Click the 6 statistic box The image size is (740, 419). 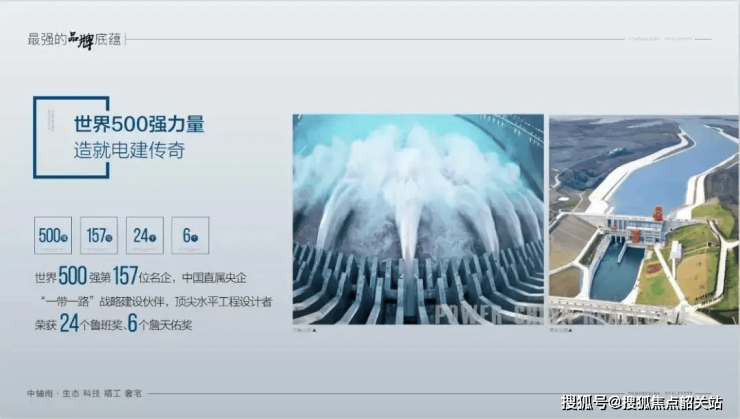click(x=190, y=236)
